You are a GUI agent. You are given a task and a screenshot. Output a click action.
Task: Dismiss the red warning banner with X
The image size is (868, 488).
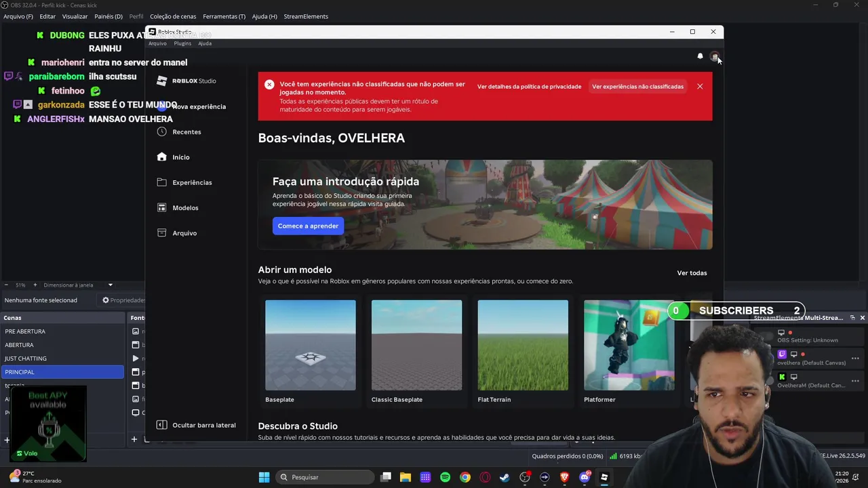point(700,86)
